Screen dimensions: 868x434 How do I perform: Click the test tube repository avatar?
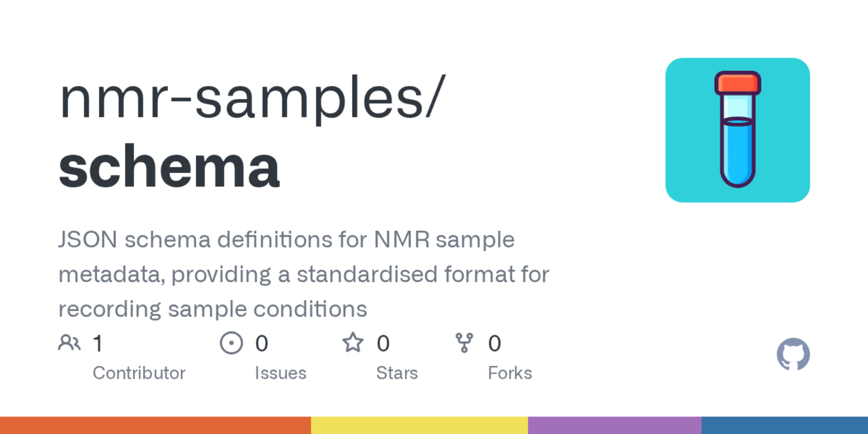[737, 130]
